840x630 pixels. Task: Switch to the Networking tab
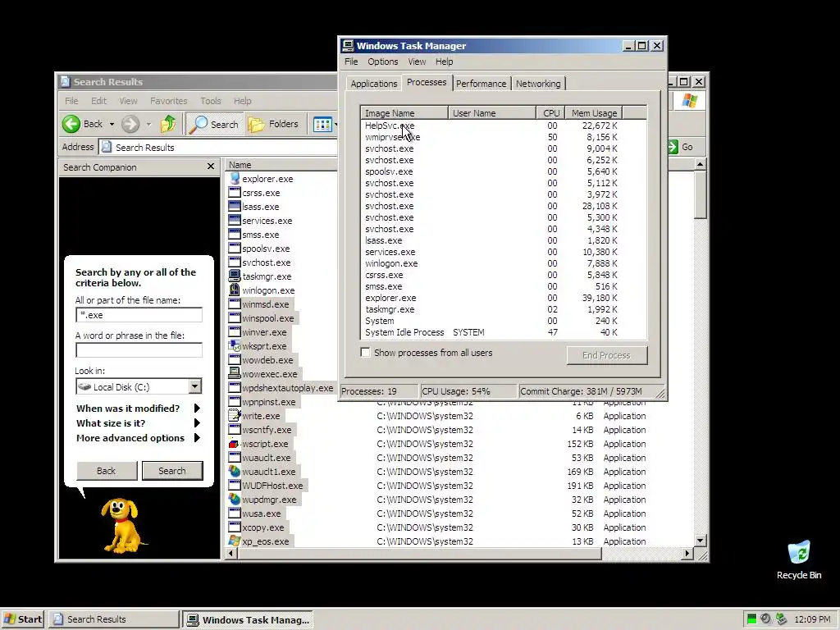point(538,84)
